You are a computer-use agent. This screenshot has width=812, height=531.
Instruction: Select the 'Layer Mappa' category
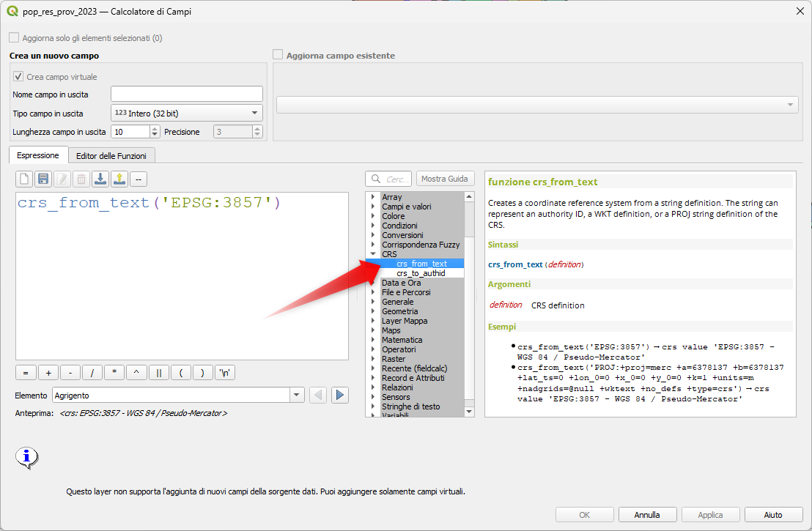click(x=405, y=321)
